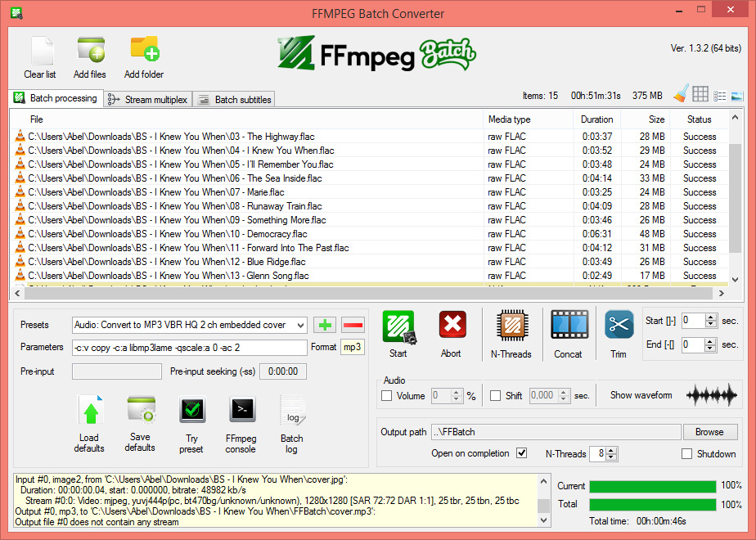The image size is (756, 540).
Task: Click the VLC icon of 03 - The Highway.flac
Action: [x=20, y=136]
